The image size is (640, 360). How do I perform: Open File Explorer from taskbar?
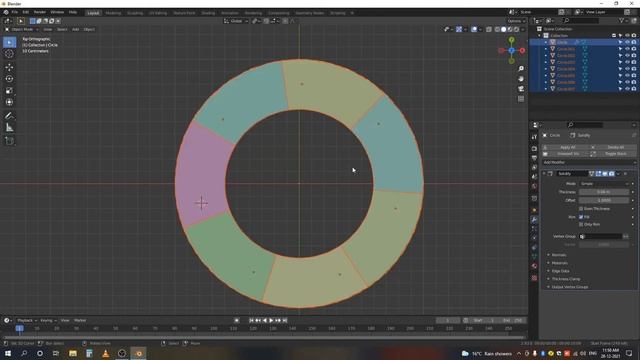click(x=73, y=353)
